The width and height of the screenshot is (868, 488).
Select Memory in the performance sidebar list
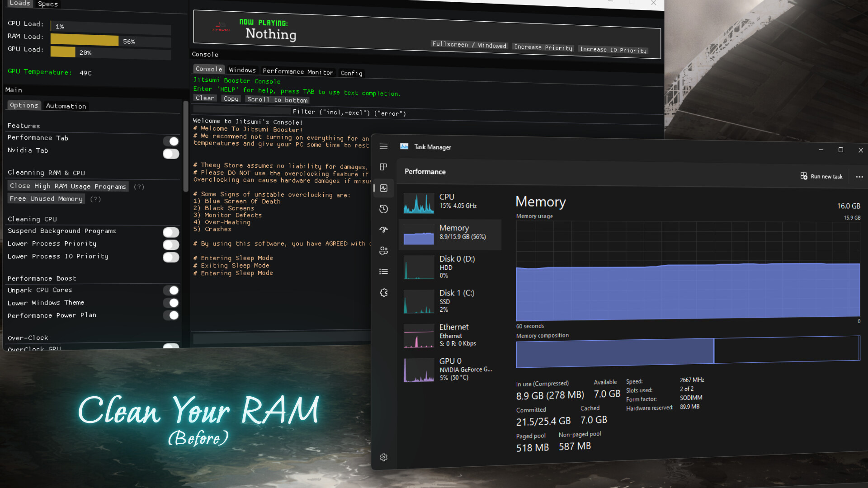click(450, 234)
